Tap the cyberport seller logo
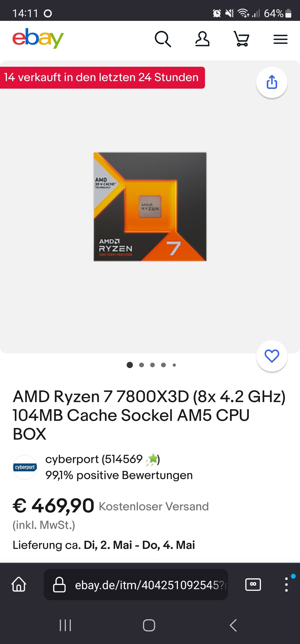300x644 pixels. [25, 467]
